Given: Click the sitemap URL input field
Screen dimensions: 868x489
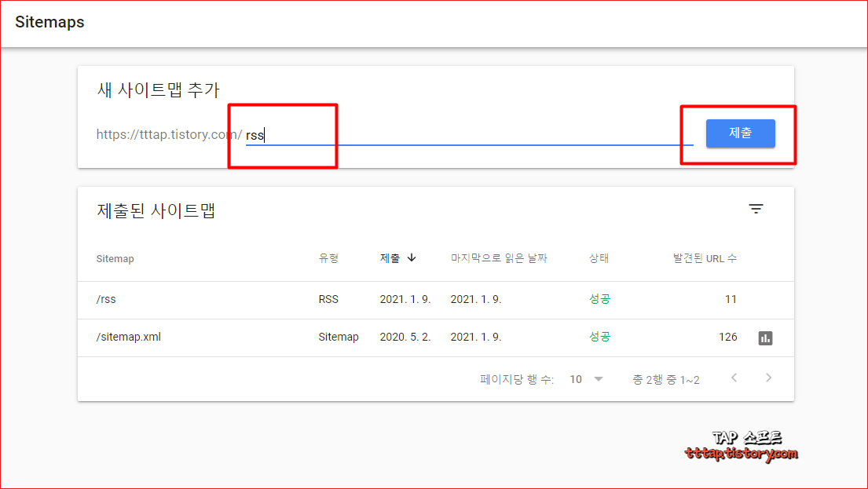Looking at the screenshot, I should click(x=470, y=134).
